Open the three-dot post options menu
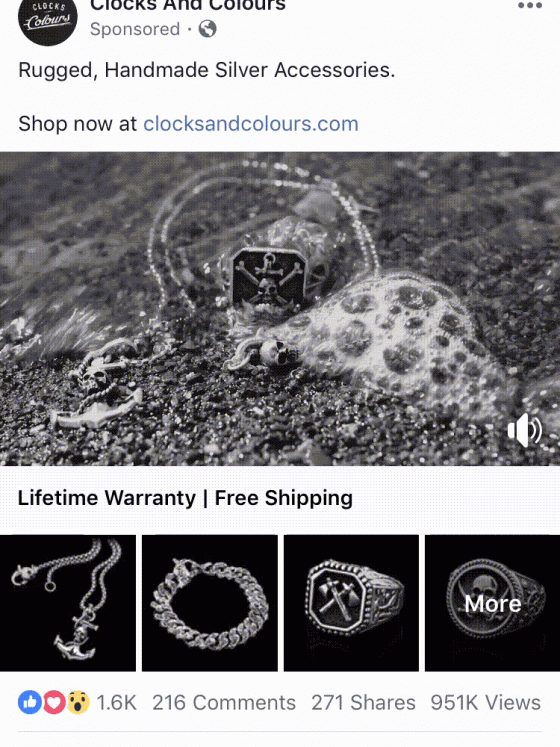560x747 pixels. 530,5
